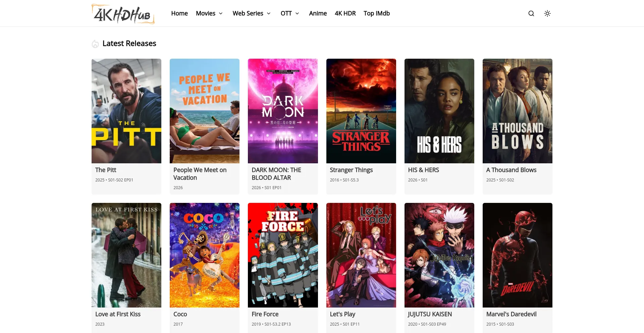
Task: Click year '2017' under Coco
Action: (178, 324)
